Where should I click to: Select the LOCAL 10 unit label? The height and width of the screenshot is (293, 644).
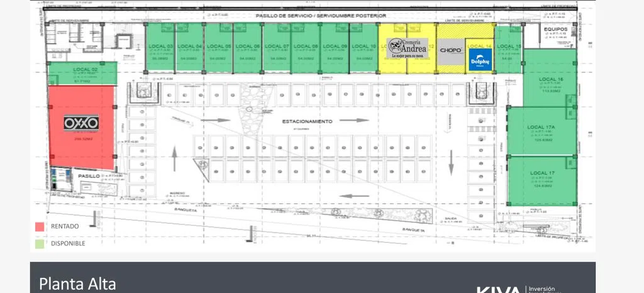[364, 46]
